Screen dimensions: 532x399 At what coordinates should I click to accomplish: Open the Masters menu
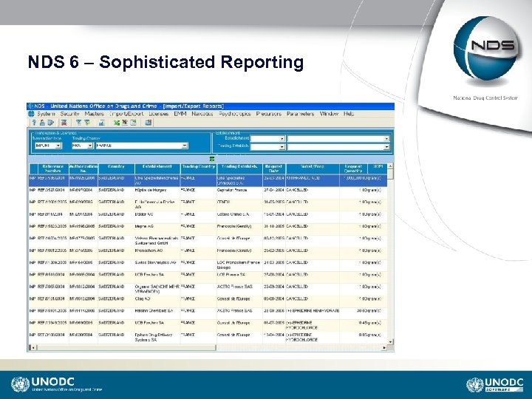(94, 114)
